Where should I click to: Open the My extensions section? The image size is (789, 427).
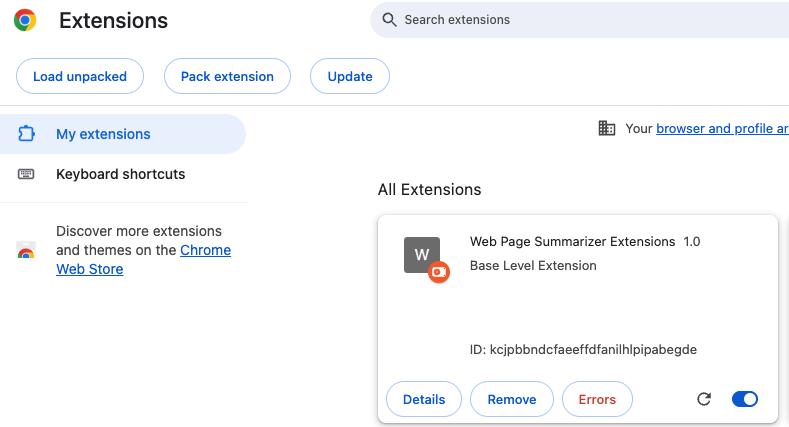point(103,134)
